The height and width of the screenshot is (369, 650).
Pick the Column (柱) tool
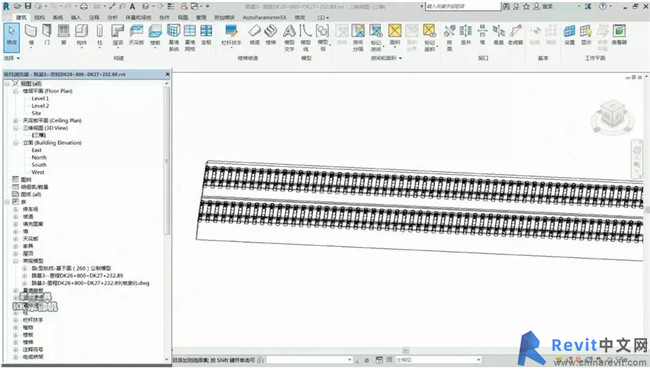pos(99,35)
